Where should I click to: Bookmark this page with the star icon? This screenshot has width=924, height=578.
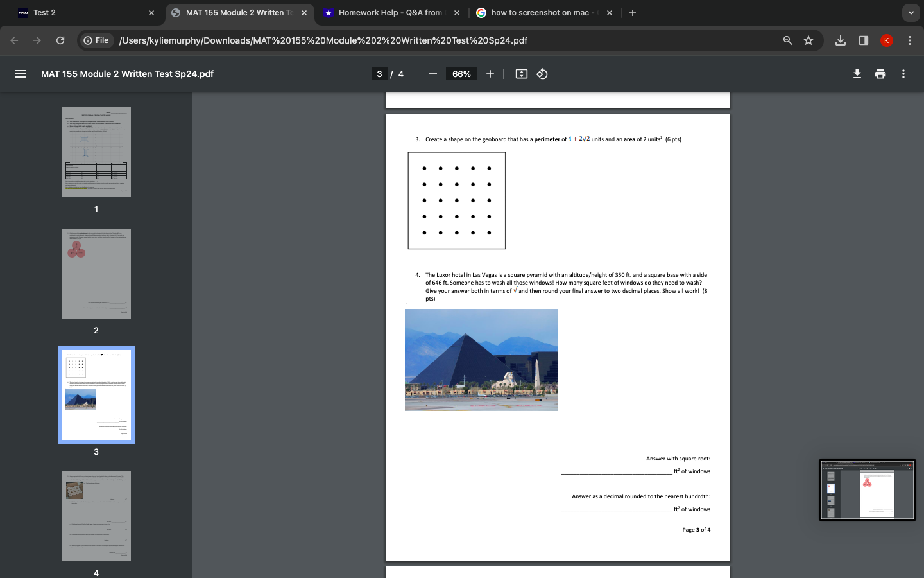click(x=809, y=40)
